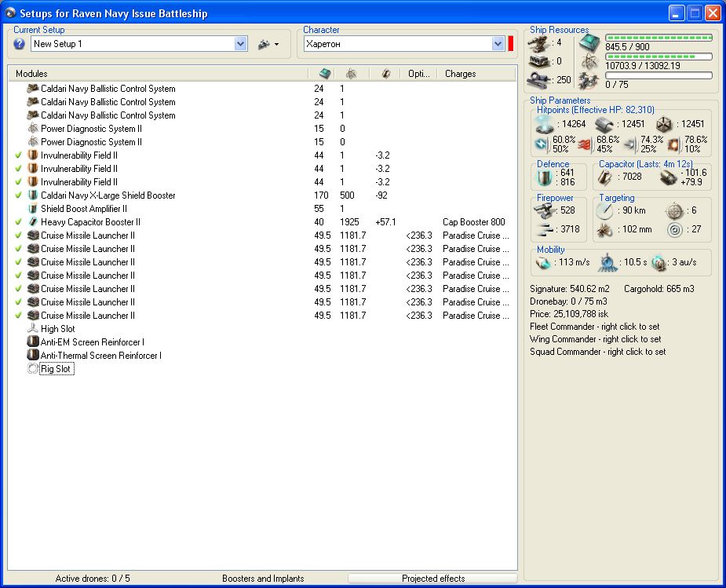Click the velocity icon beside 113 m/s
This screenshot has width=726, height=588.
tap(542, 262)
